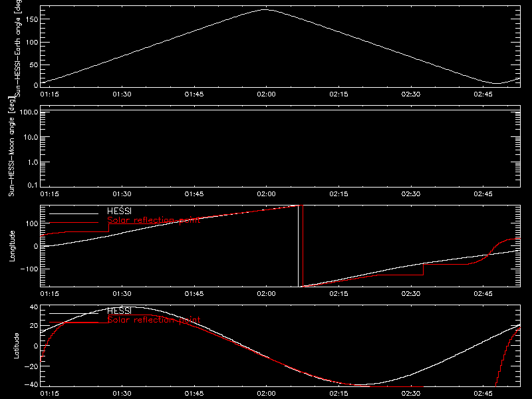Click 02:15 time label under Latitude plot
532x399 pixels.
tap(338, 393)
